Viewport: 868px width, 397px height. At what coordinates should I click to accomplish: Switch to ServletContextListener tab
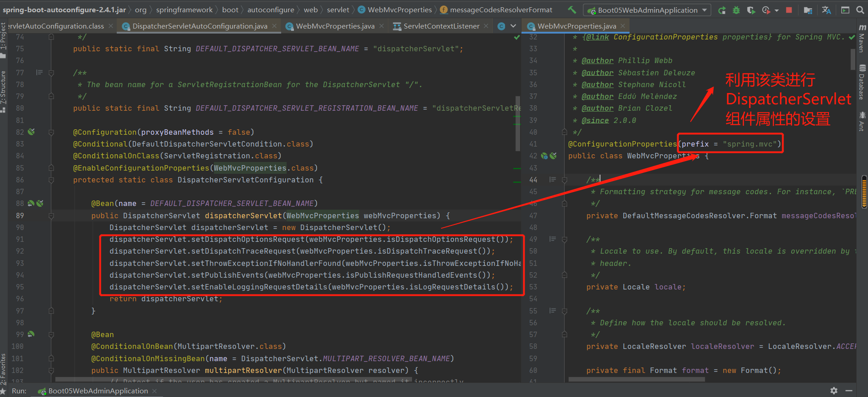coord(441,26)
